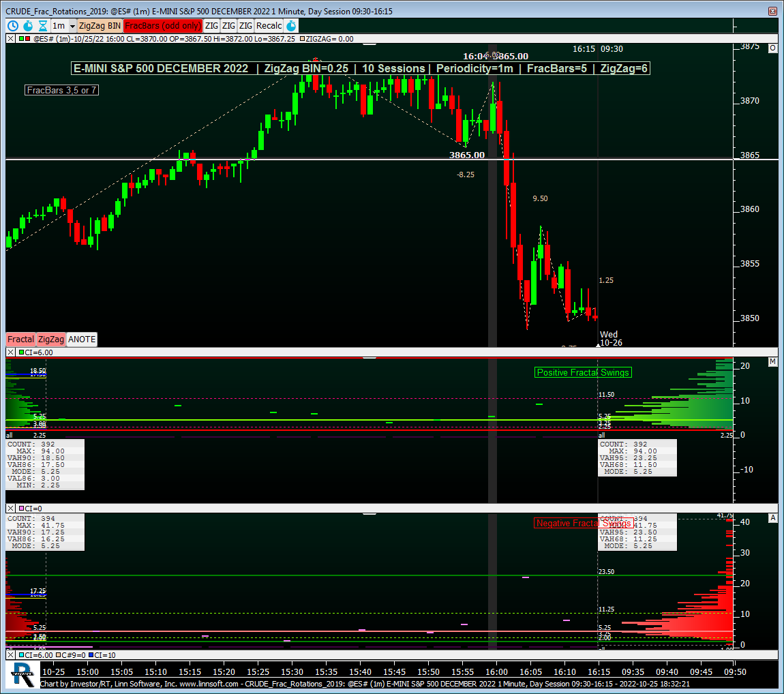Viewport: 784px width, 694px height.
Task: Open the 1m periodicity dropdown arrow
Action: click(72, 26)
